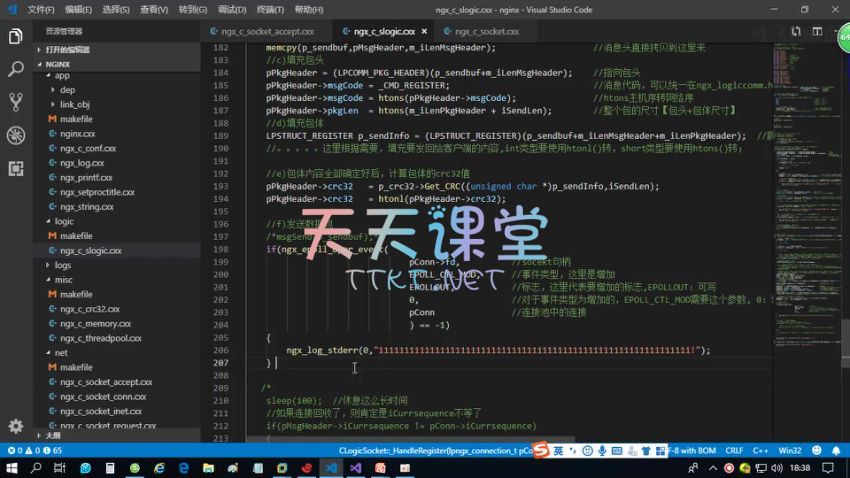
Task: Expand the 'link_obj' folder
Action: point(74,104)
